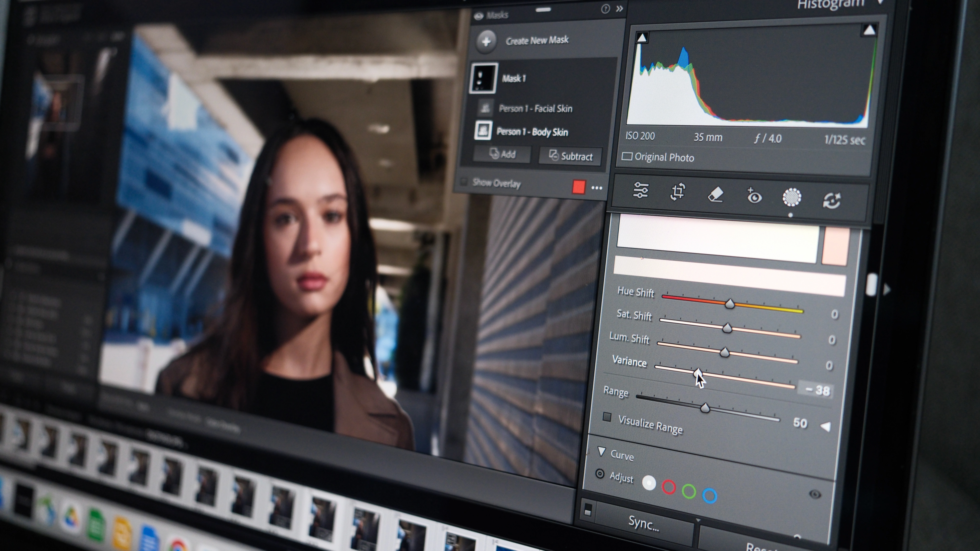The width and height of the screenshot is (980, 551).
Task: Click the red overlay color swatch
Action: click(x=578, y=187)
